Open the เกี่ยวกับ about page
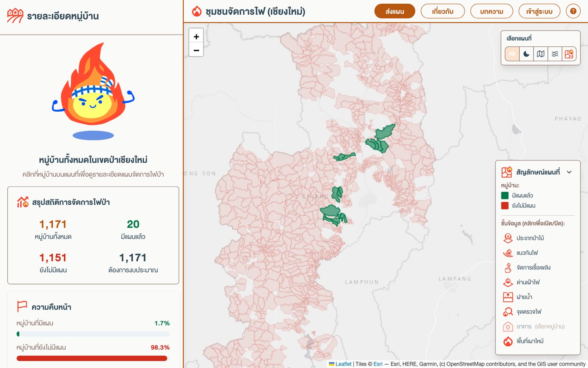Viewport: 588px width, 368px height. point(442,11)
